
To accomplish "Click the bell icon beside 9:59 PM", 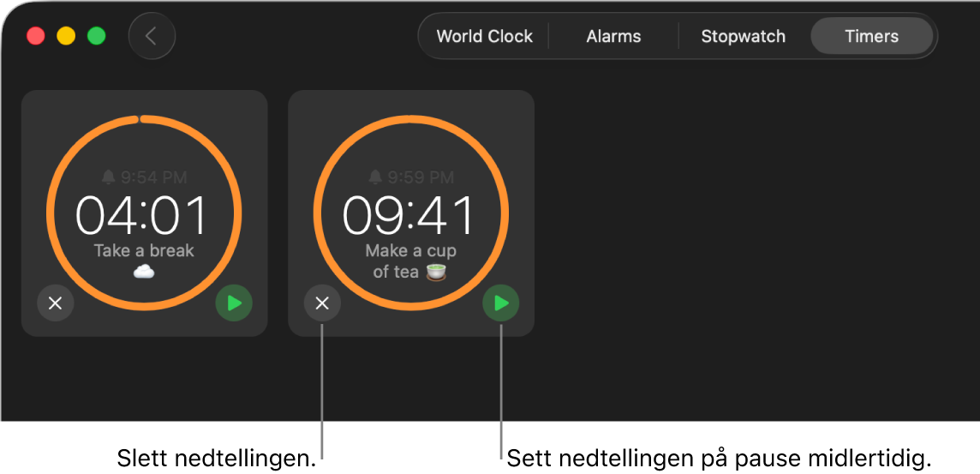I will (x=375, y=177).
